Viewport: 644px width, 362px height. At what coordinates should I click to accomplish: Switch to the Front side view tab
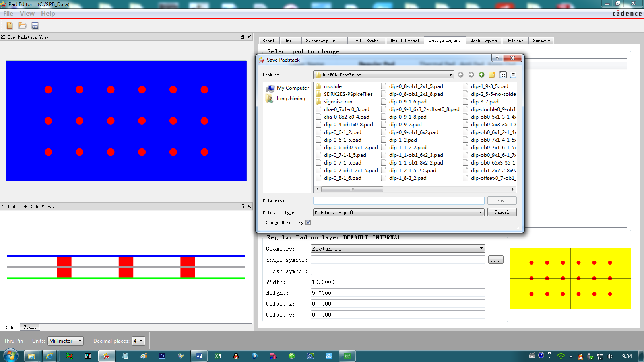(30, 327)
